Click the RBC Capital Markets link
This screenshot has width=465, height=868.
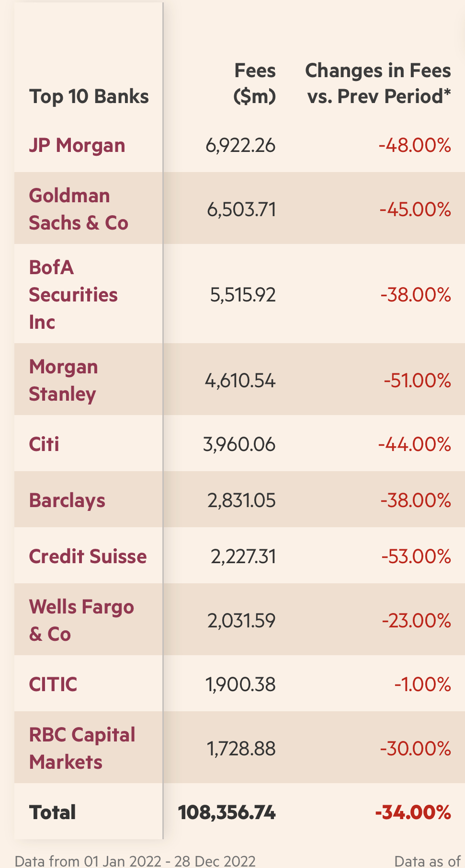tap(82, 748)
